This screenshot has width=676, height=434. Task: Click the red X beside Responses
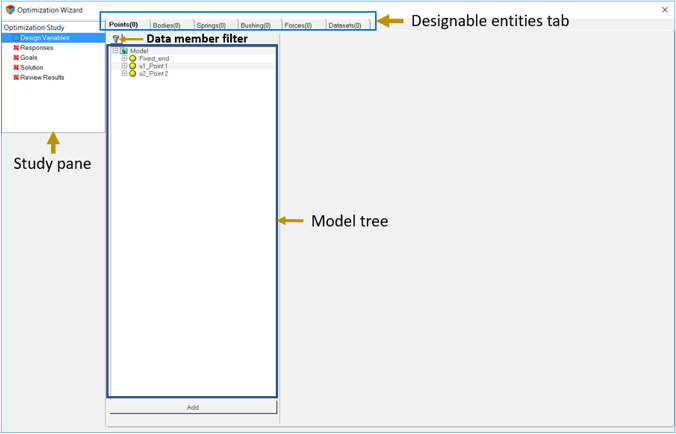tap(16, 48)
